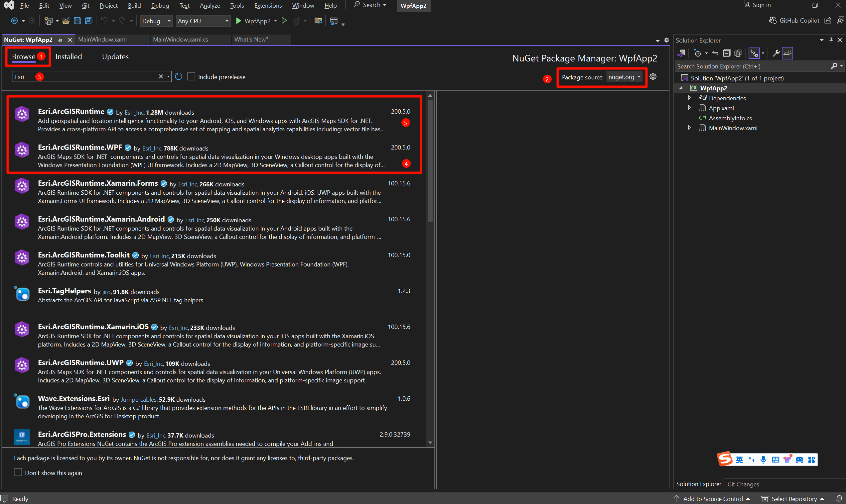Click the window layout icon in toolbar
846x504 pixels.
pyautogui.click(x=334, y=21)
